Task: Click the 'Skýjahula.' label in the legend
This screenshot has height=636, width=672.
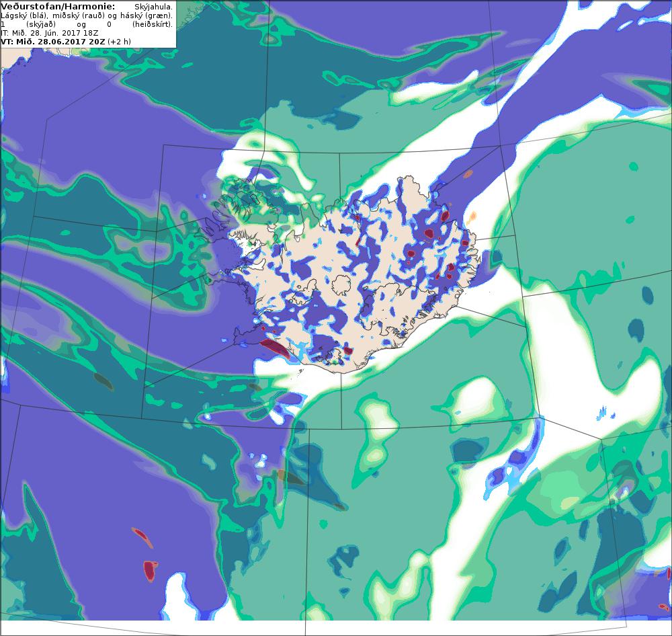Action: click(153, 7)
